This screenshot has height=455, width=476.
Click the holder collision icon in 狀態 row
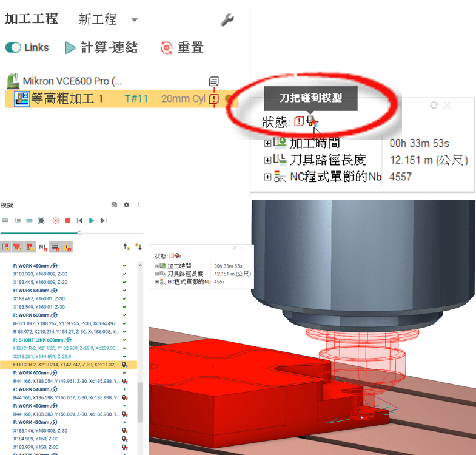pos(312,121)
